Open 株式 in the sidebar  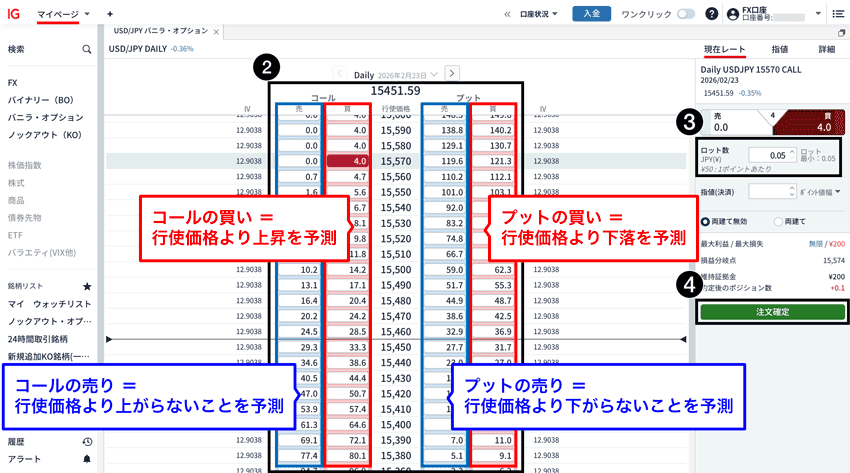coord(16,183)
